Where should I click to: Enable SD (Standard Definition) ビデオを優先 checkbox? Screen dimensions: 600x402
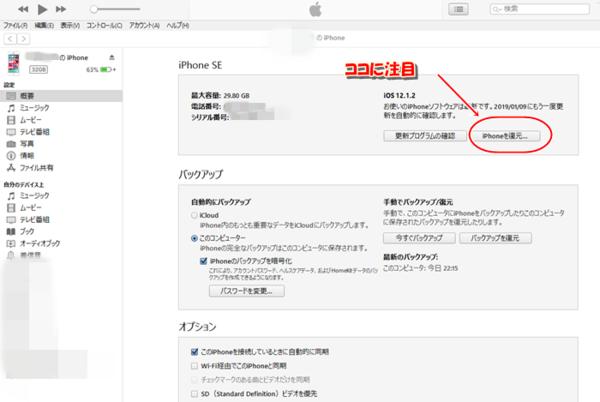(194, 394)
